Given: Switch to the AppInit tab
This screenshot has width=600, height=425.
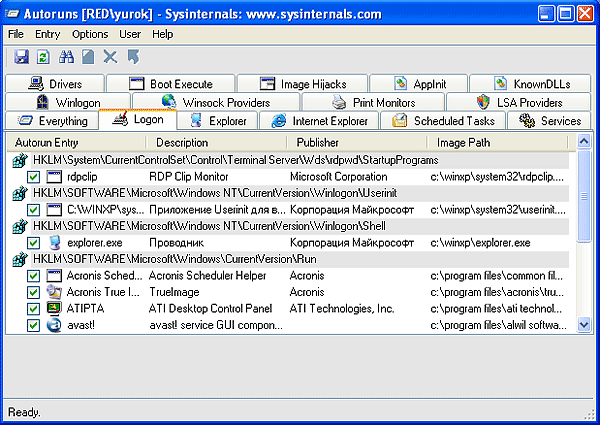Looking at the screenshot, I should [419, 84].
